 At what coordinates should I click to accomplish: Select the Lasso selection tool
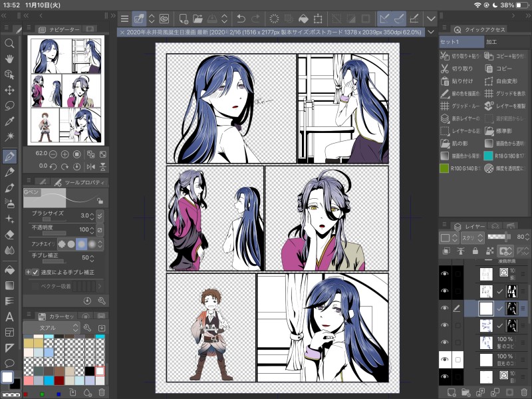pos(9,106)
